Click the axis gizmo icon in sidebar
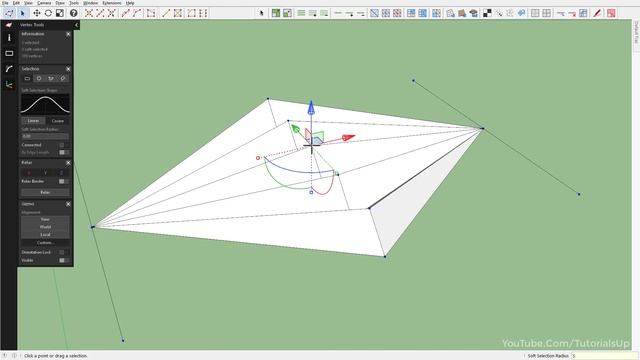640x360 pixels. coord(9,84)
